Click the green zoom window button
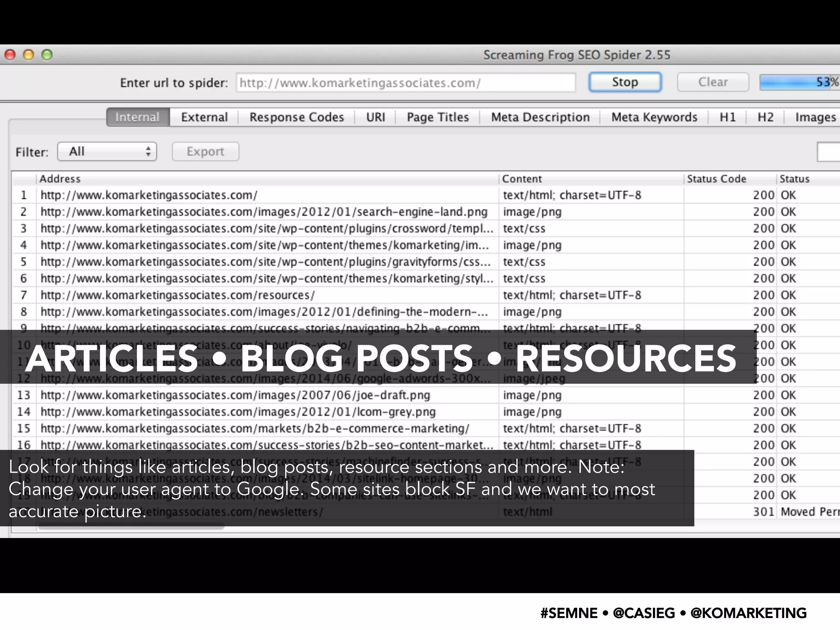The image size is (840, 630). (47, 55)
